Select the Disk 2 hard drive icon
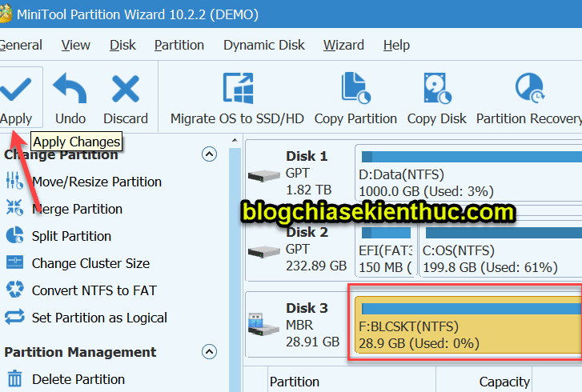The image size is (582, 392). 264,252
